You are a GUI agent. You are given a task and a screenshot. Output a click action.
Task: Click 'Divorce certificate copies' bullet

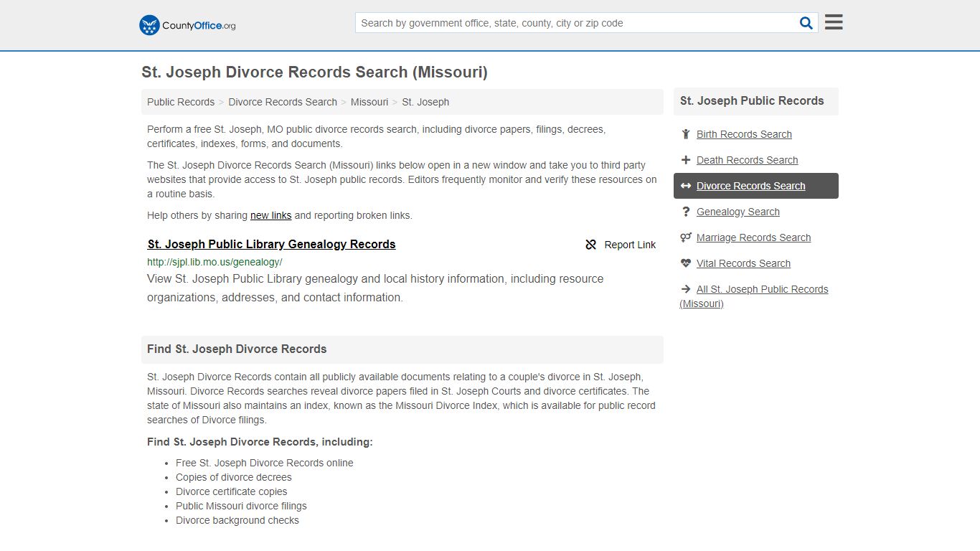(232, 491)
